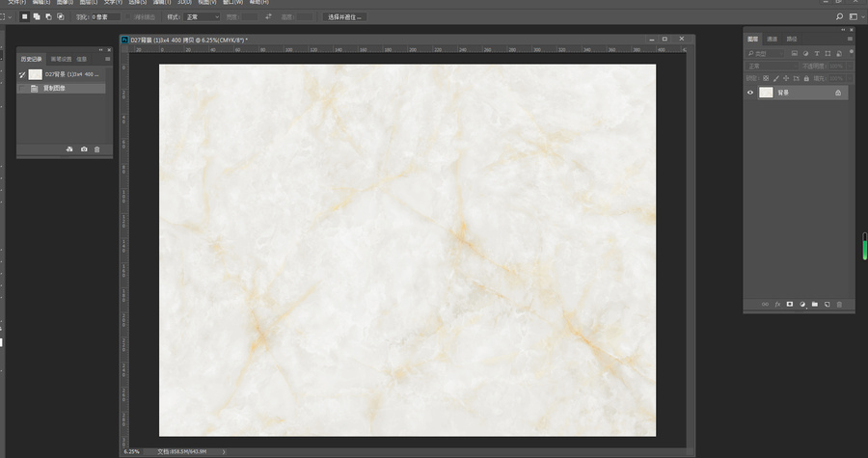868x458 pixels.
Task: Choose the Intersect with Selection icon
Action: (61, 17)
